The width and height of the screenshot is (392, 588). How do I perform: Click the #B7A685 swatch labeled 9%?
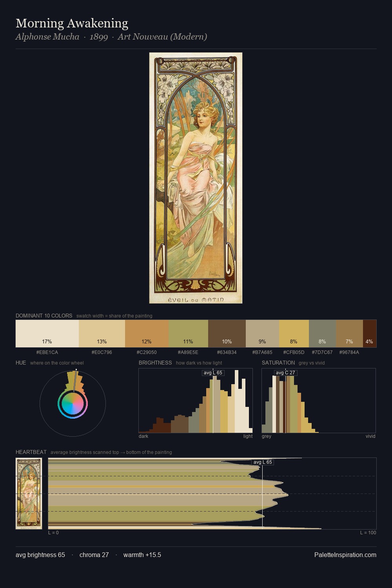click(262, 334)
